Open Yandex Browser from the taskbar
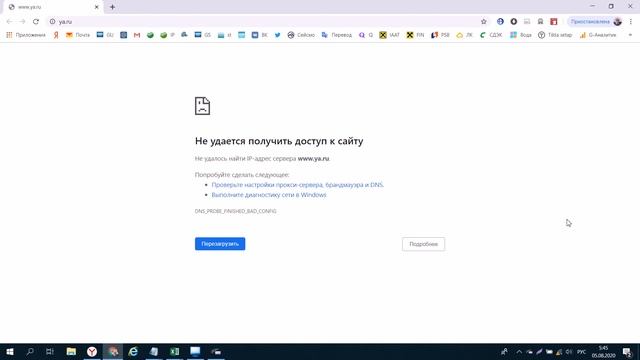Viewport: 640px width, 360px height. 92,351
